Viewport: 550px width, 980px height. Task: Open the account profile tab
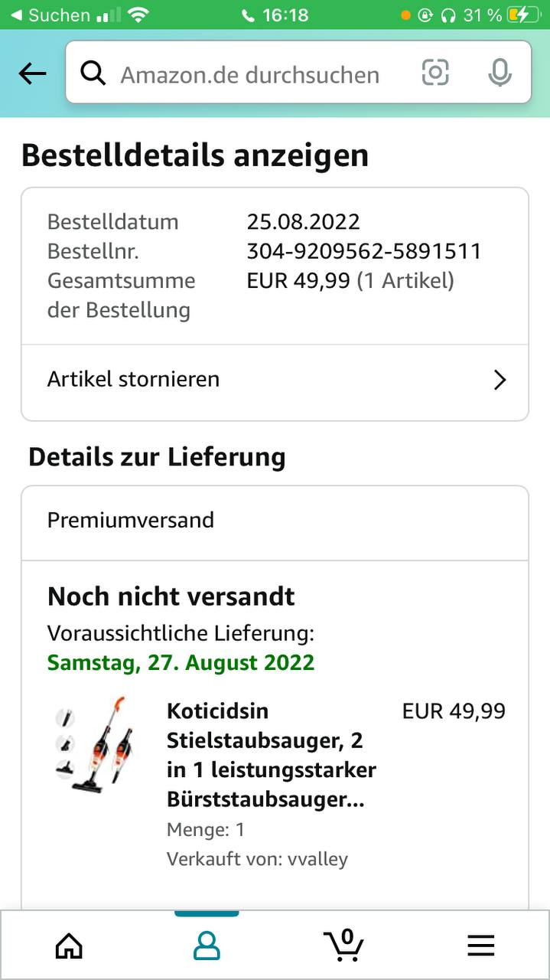click(x=207, y=946)
